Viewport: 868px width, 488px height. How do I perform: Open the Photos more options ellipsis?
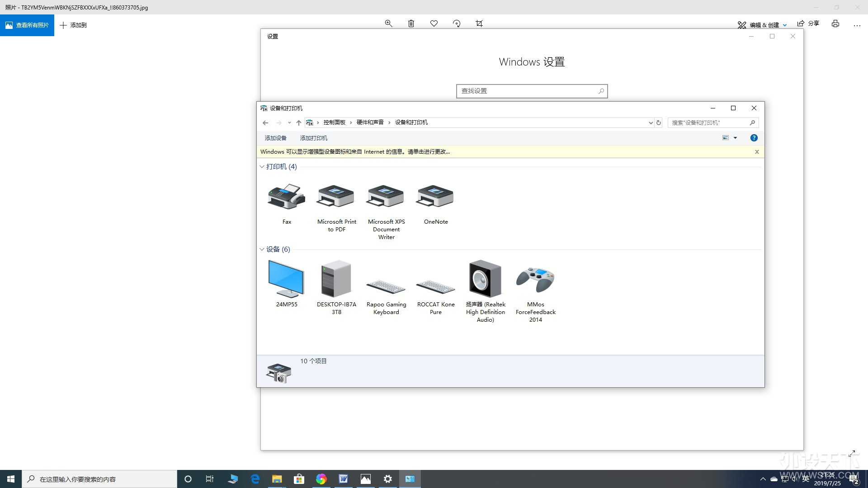point(857,25)
